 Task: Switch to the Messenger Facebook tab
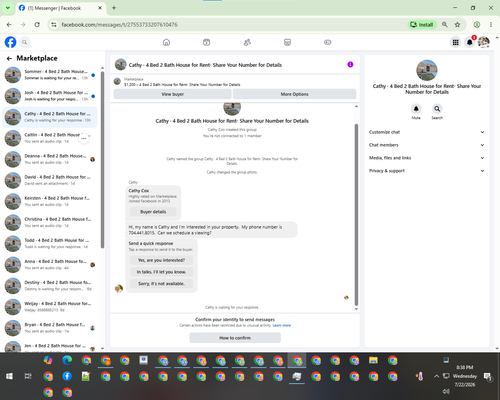61,8
